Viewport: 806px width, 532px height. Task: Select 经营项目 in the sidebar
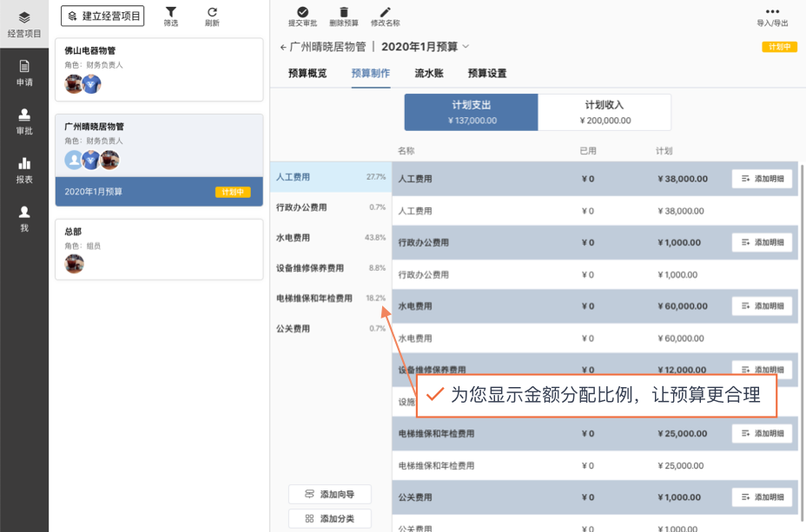pyautogui.click(x=23, y=21)
